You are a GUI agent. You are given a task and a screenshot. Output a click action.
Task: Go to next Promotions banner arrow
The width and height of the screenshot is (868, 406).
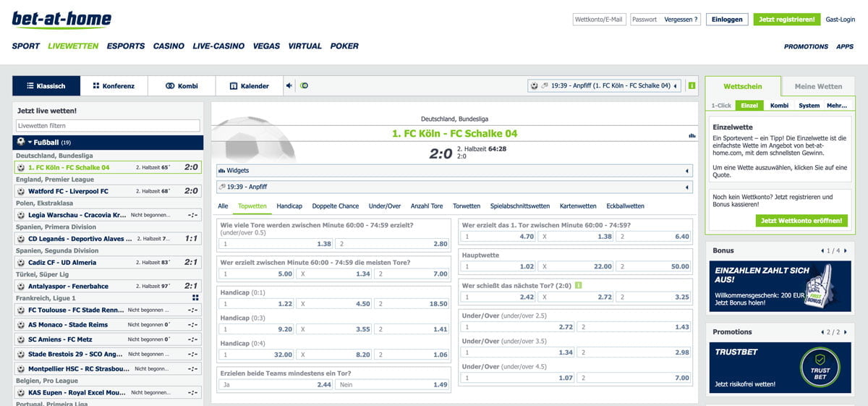click(x=845, y=332)
